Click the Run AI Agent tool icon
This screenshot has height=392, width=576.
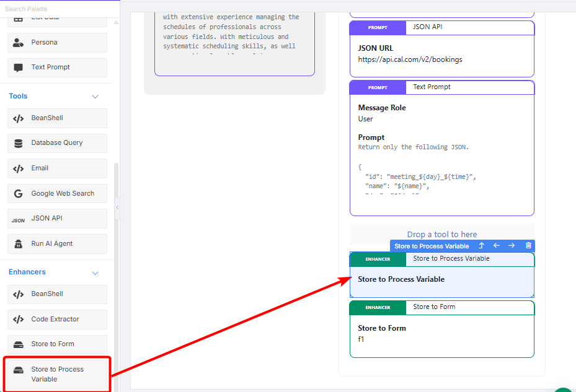click(19, 244)
